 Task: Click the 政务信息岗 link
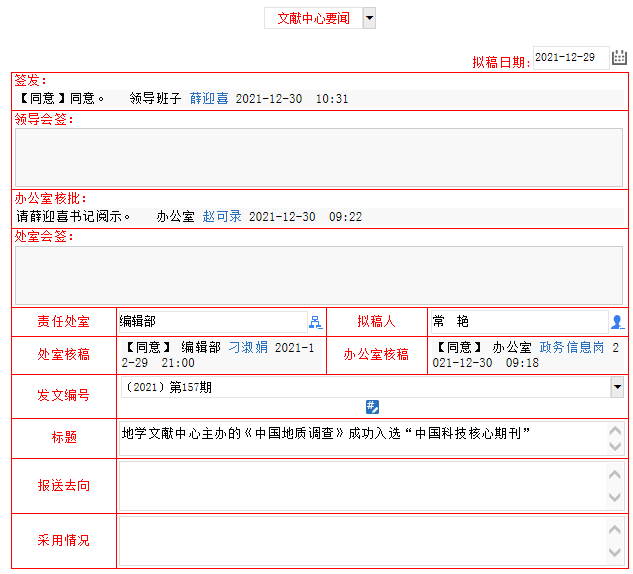(x=572, y=347)
